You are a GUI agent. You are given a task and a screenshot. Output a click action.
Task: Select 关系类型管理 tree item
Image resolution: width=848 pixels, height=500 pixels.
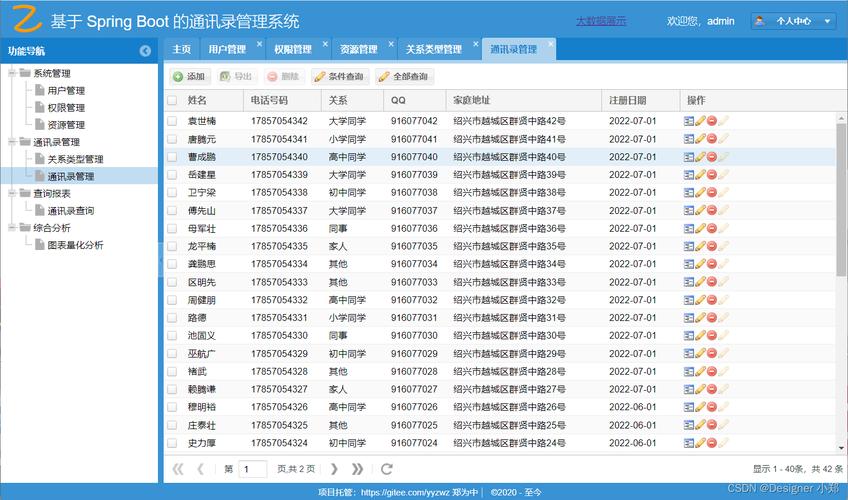[x=75, y=159]
